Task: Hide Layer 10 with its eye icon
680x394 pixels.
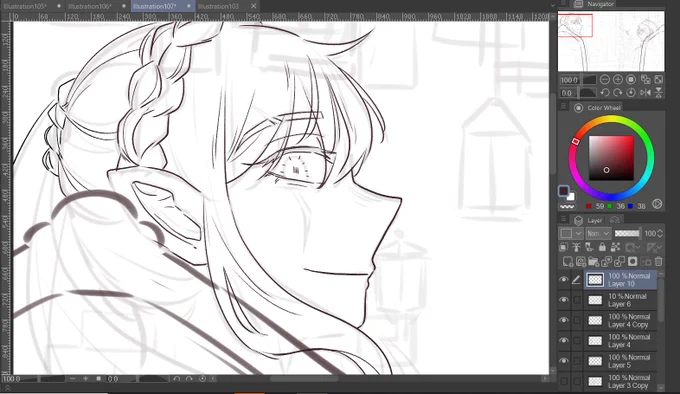Action: tap(563, 280)
